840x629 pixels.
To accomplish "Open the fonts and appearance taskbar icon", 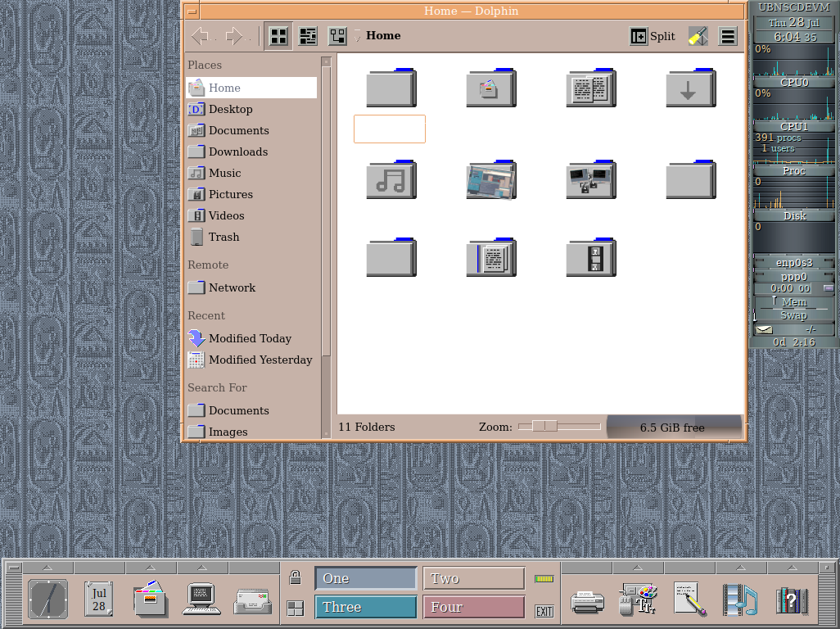I will tap(639, 600).
